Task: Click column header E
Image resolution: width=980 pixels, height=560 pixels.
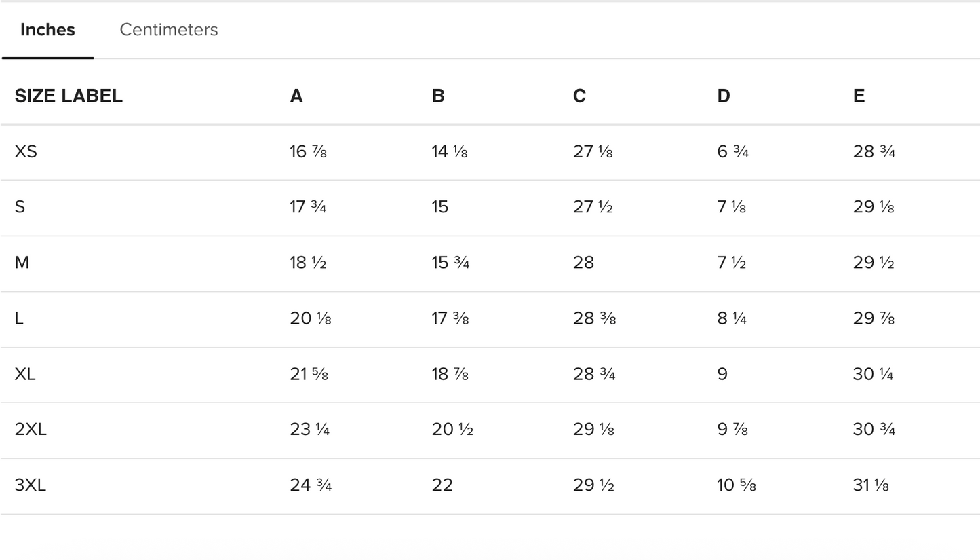Action: click(x=859, y=96)
